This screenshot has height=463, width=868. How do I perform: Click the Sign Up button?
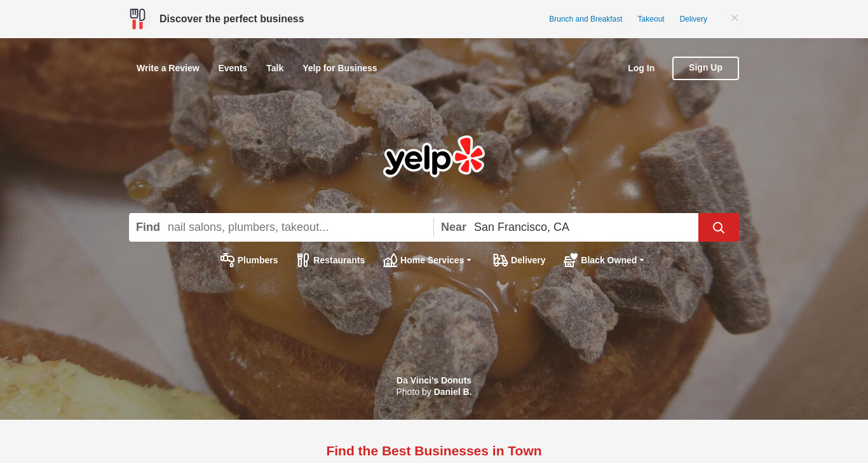(705, 68)
